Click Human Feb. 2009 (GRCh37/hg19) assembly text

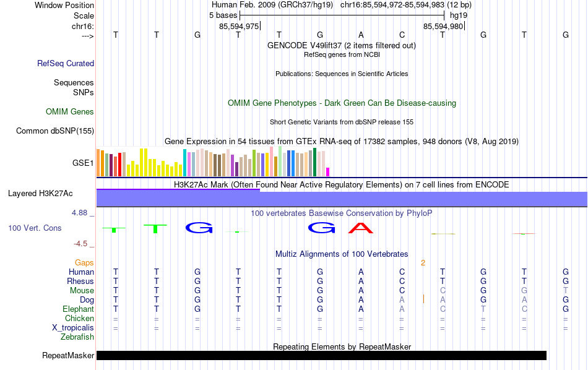tap(272, 5)
